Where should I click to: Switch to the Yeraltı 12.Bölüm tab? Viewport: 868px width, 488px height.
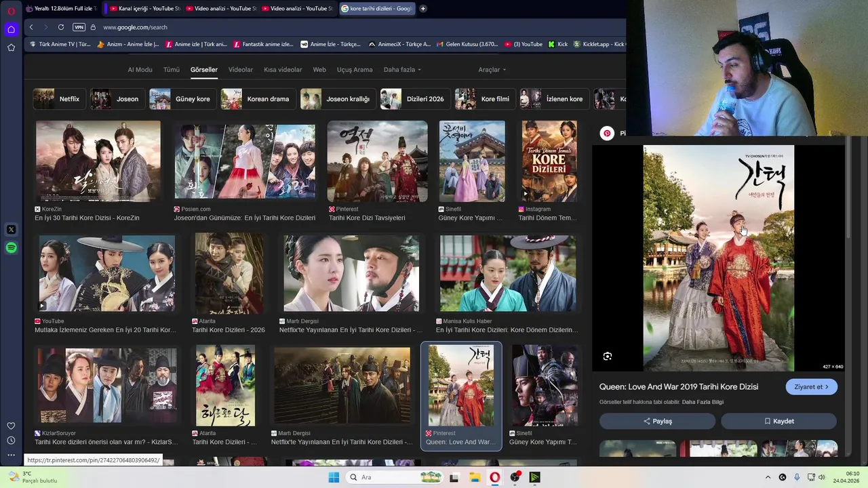pyautogui.click(x=61, y=9)
